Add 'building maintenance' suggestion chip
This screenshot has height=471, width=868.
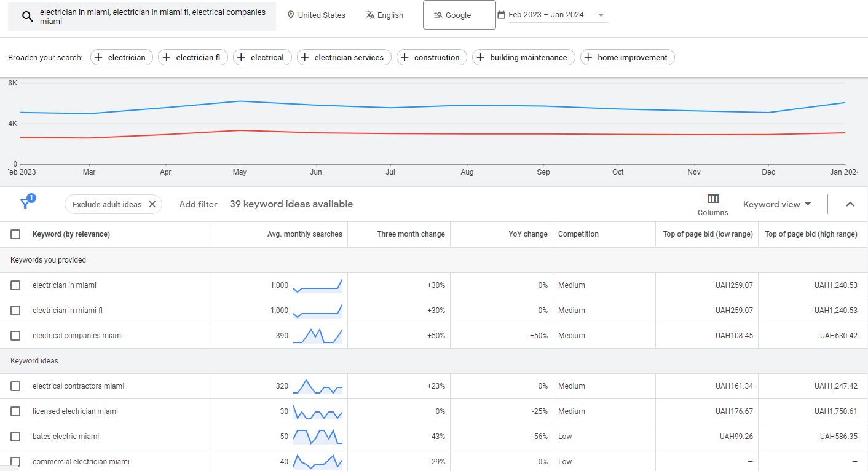click(x=524, y=57)
